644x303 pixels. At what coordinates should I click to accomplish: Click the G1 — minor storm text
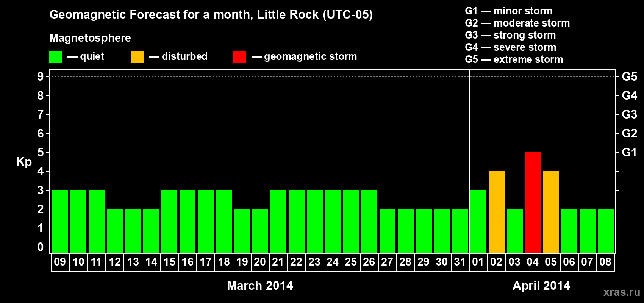(509, 11)
